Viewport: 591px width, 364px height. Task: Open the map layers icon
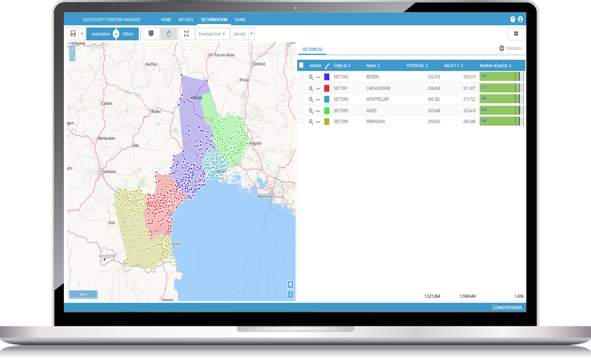point(290,285)
